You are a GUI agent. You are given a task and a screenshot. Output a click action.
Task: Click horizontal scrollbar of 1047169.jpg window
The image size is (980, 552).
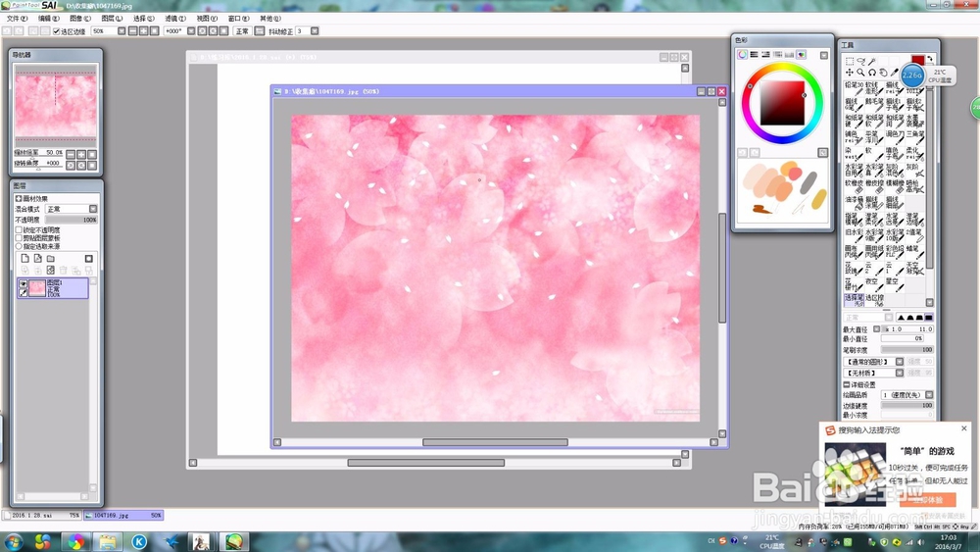[x=495, y=442]
